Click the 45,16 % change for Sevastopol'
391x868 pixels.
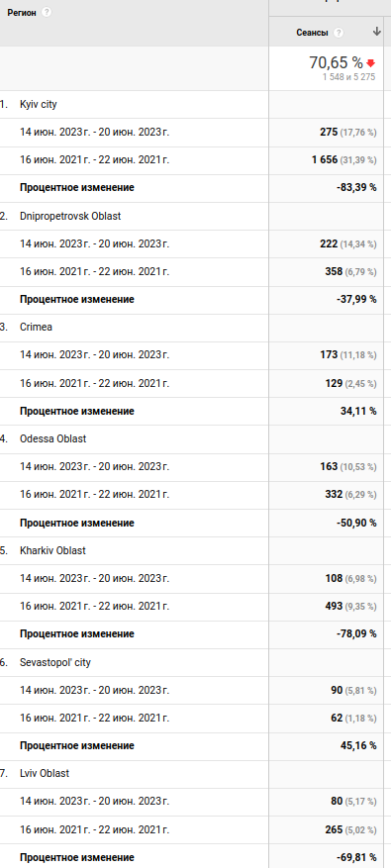pos(358,745)
